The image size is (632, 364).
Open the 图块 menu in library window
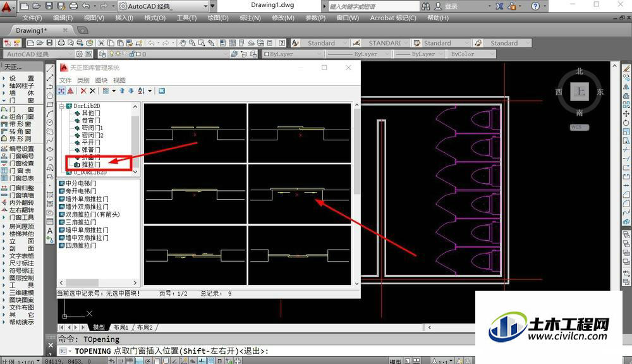[x=101, y=80]
